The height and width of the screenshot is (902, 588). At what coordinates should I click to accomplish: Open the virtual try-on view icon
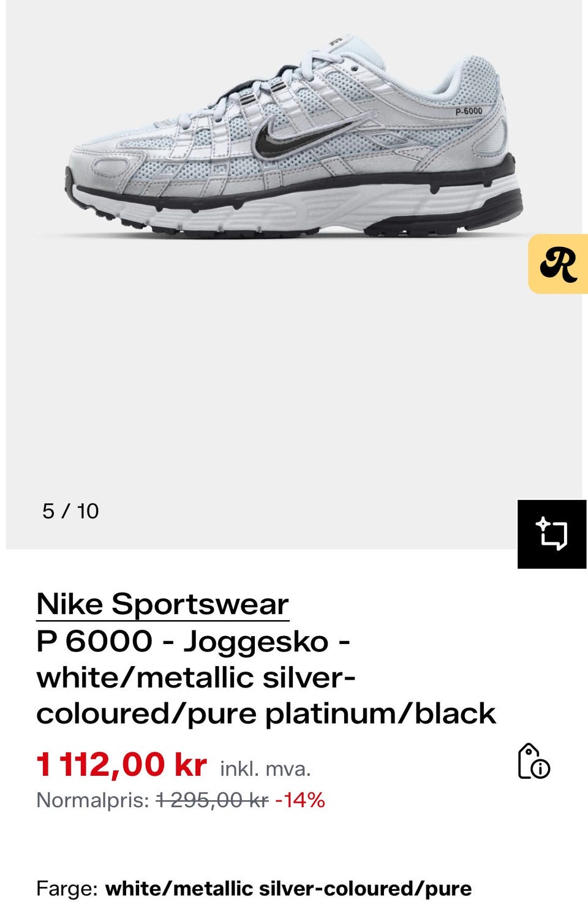(552, 534)
